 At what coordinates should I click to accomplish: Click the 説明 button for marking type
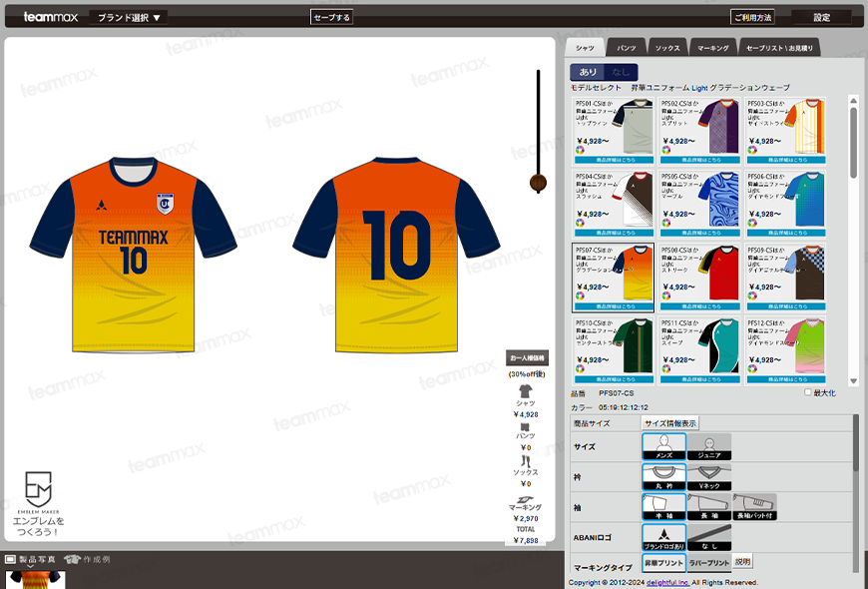tap(743, 561)
